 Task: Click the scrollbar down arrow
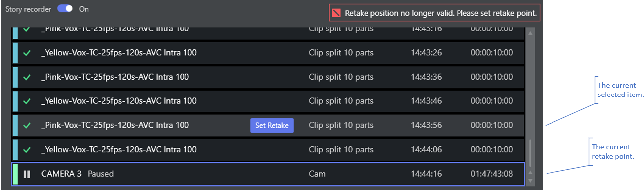point(530,181)
